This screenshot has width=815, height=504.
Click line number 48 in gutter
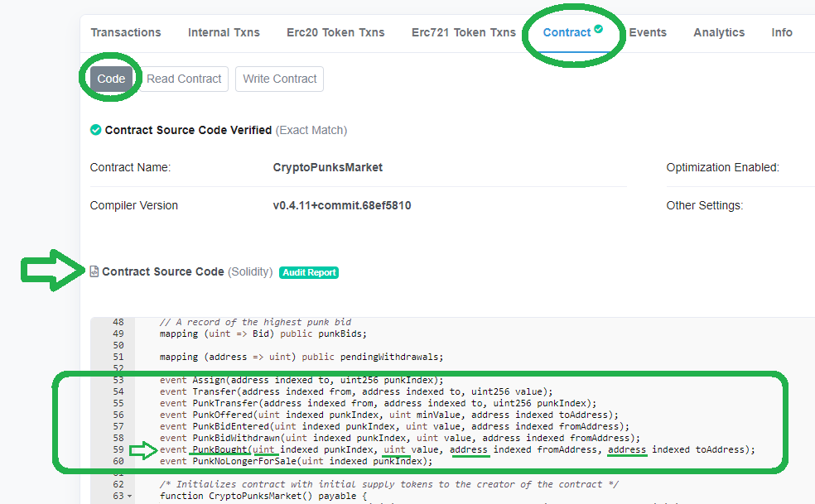click(118, 322)
